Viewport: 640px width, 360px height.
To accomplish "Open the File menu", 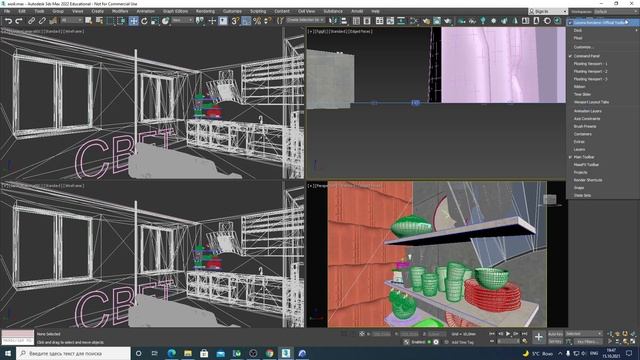I will point(7,11).
